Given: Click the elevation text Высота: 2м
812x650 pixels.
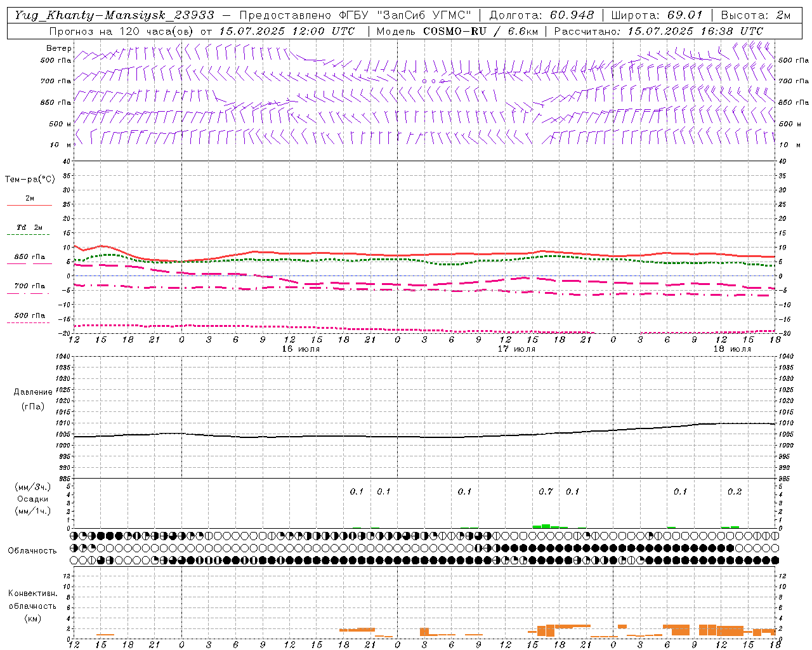Looking at the screenshot, I should click(755, 15).
